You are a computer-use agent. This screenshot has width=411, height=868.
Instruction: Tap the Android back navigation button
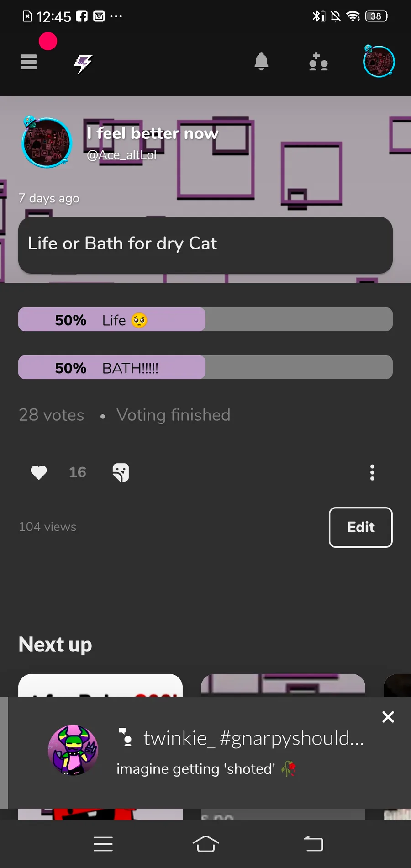click(x=313, y=844)
